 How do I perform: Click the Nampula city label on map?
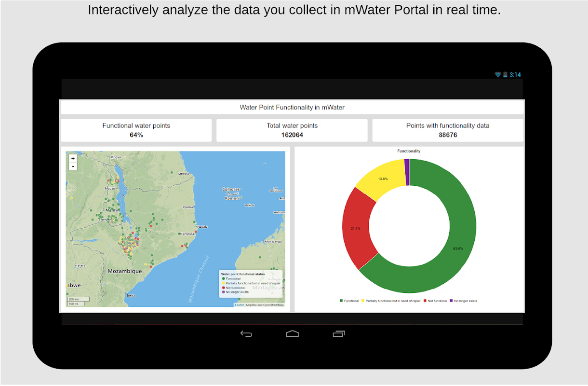[x=186, y=234]
